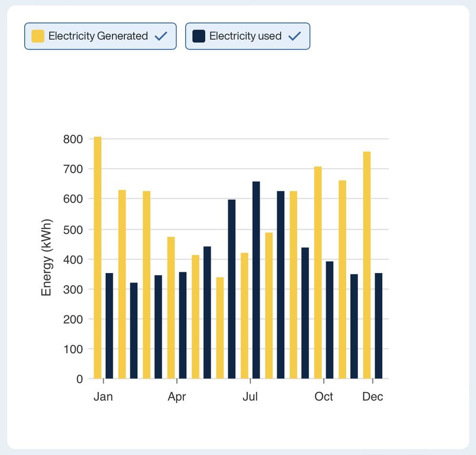Screen dimensions: 476x455
Task: Select July's tallest navy used bar
Action: tap(256, 280)
